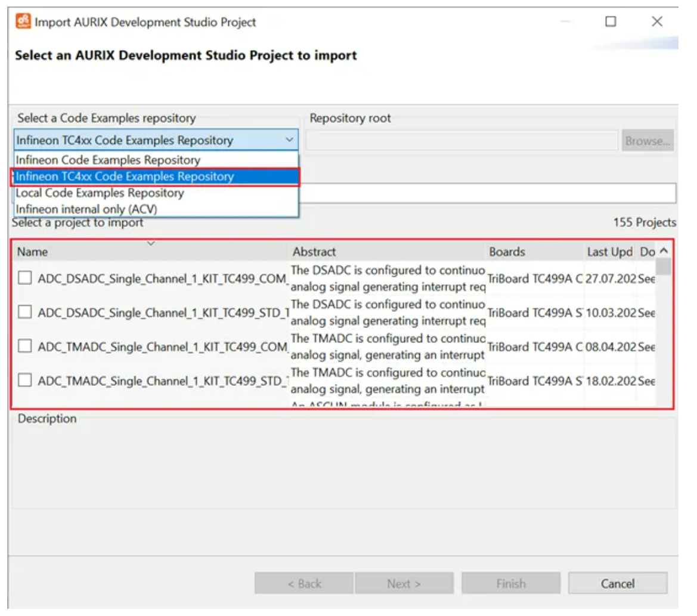Pick Local Code Examples Repository option

[100, 193]
